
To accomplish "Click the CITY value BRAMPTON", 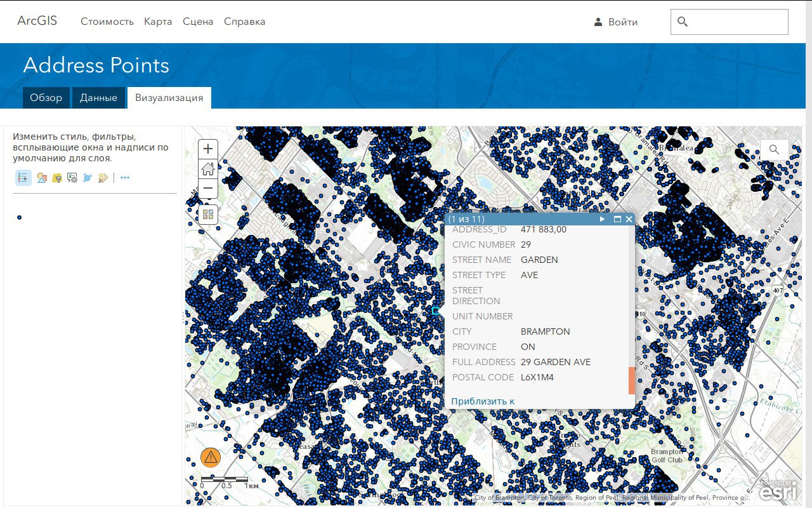I will pos(546,331).
